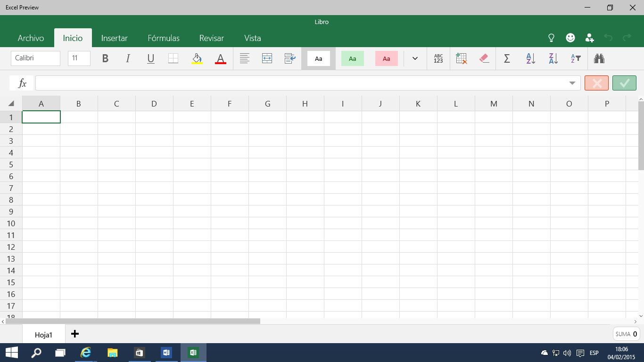Toggle Italic formatting
Viewport: 644px width, 362px height.
click(128, 58)
